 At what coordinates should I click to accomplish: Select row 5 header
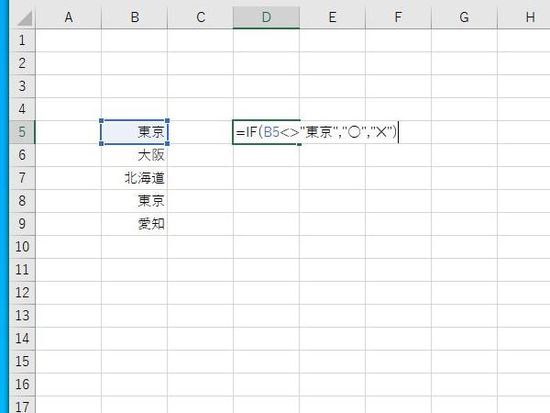[22, 132]
